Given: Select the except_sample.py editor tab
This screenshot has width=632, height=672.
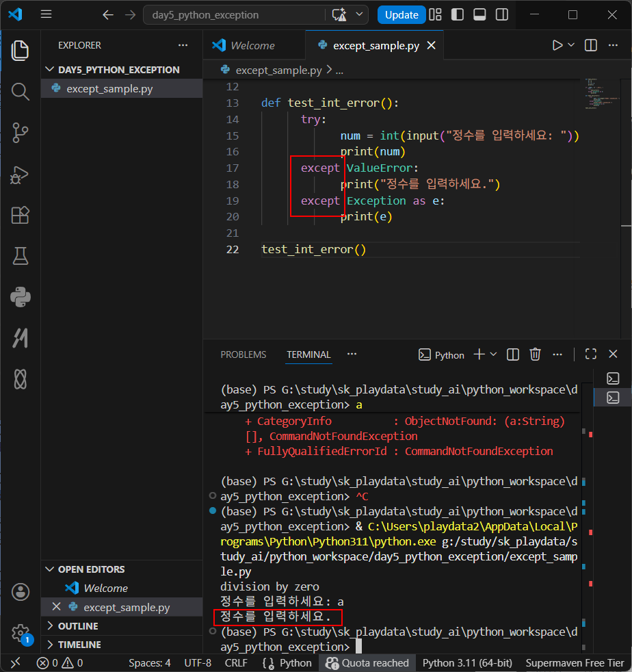Looking at the screenshot, I should pos(375,45).
